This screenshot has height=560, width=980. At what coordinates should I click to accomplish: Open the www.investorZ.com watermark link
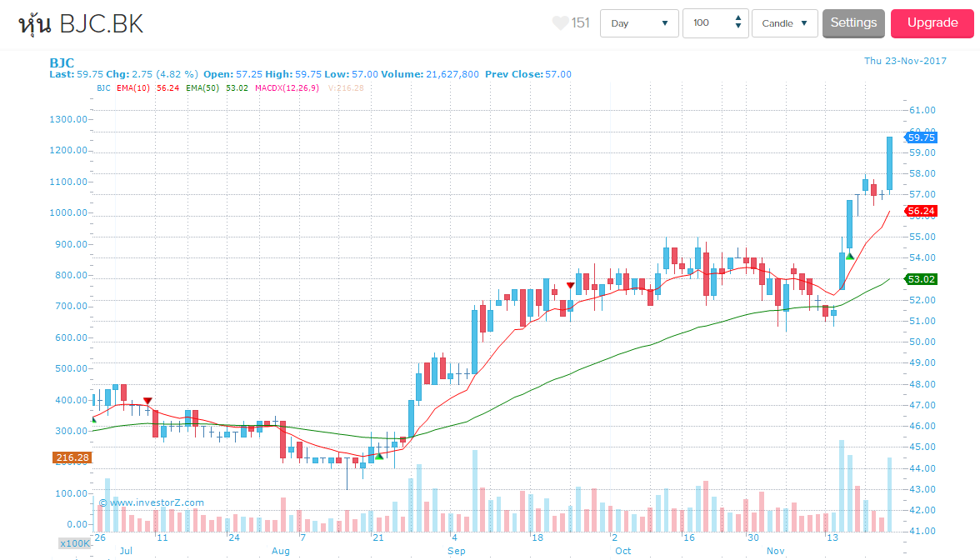(151, 502)
